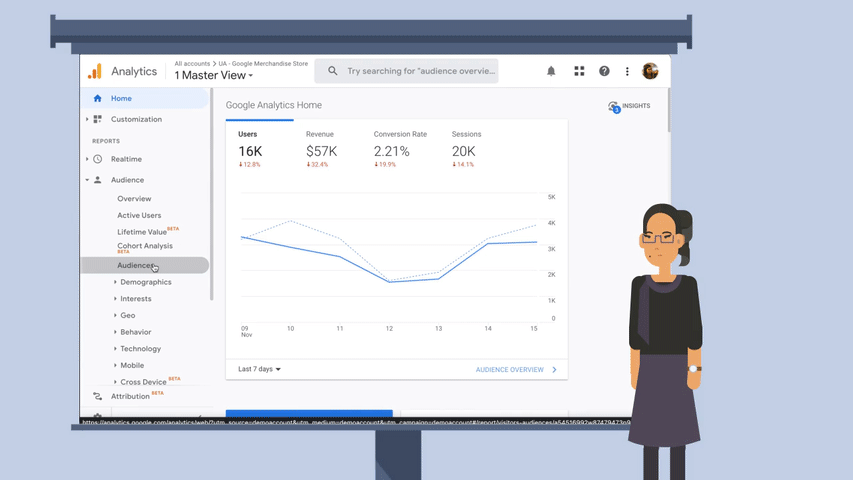Open the 1 Master View dropdown
This screenshot has height=480, width=853.
point(213,76)
